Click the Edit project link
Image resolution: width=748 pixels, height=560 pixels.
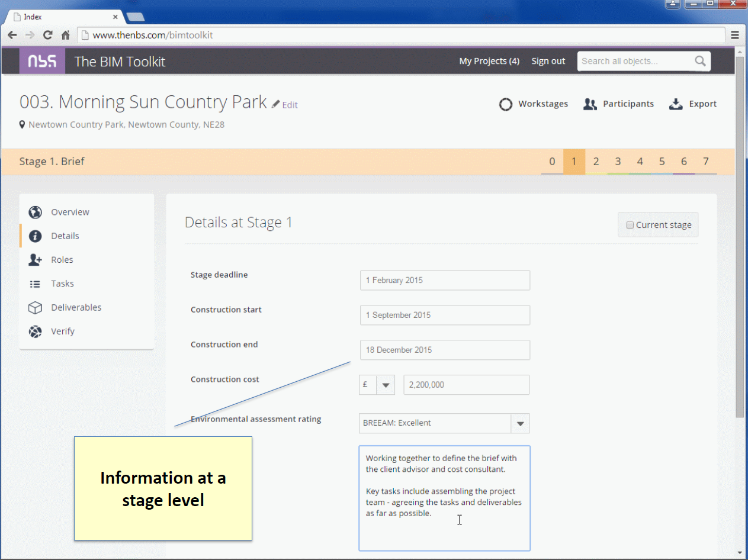(x=290, y=105)
